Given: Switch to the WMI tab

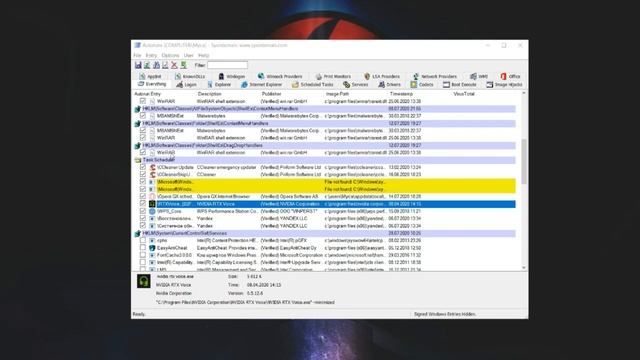Looking at the screenshot, I should pos(479,76).
